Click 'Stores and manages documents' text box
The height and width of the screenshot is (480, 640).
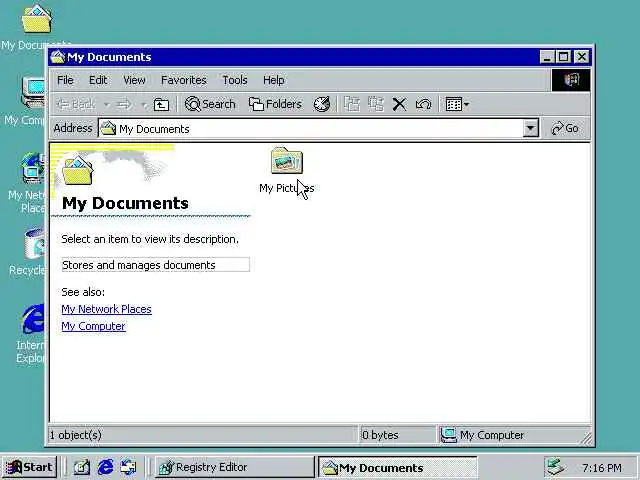pyautogui.click(x=156, y=265)
